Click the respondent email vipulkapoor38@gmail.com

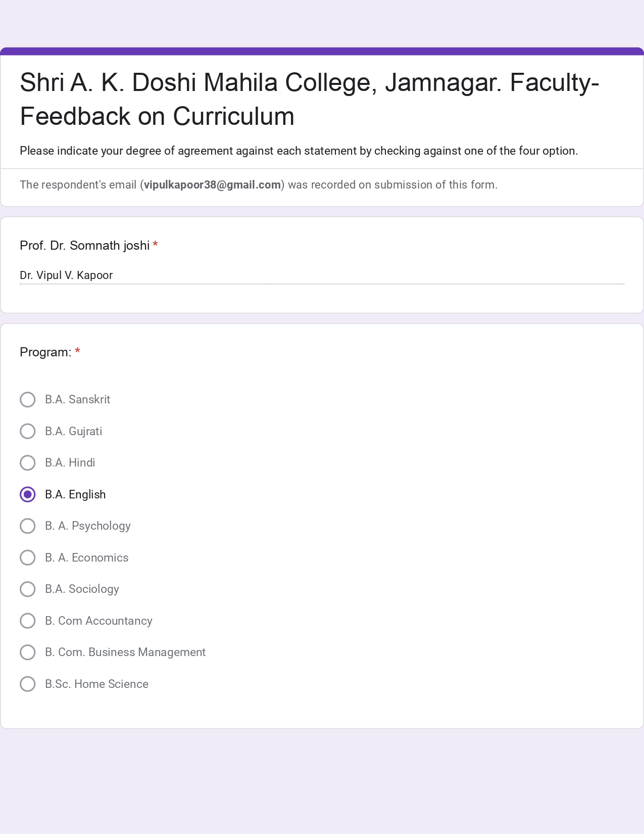(212, 185)
